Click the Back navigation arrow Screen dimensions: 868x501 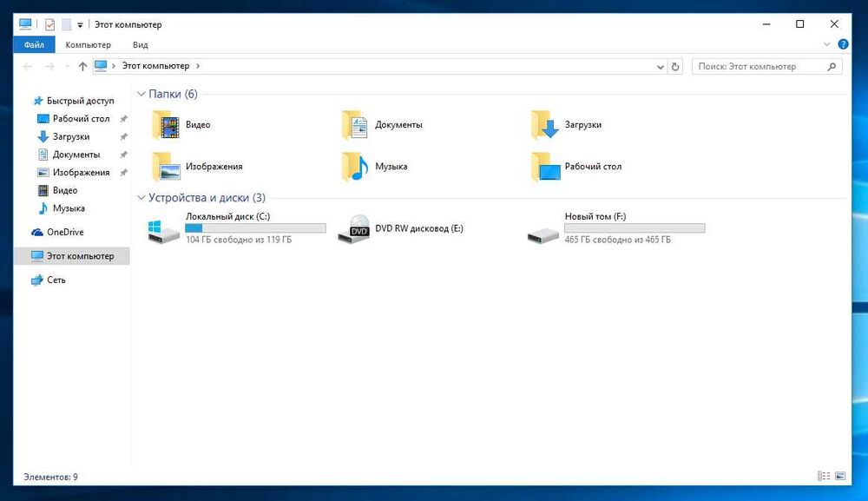point(27,67)
